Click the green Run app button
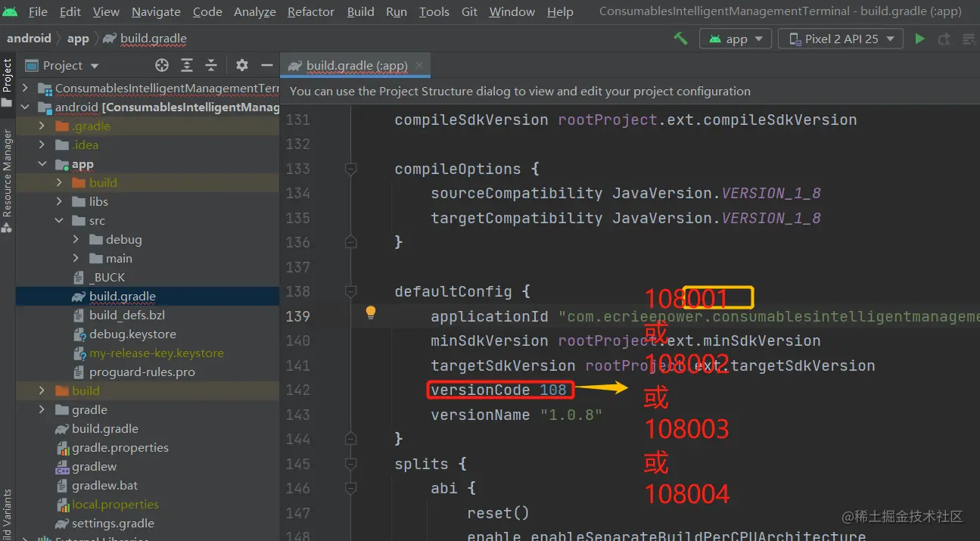Viewport: 980px width, 541px height. 919,39
